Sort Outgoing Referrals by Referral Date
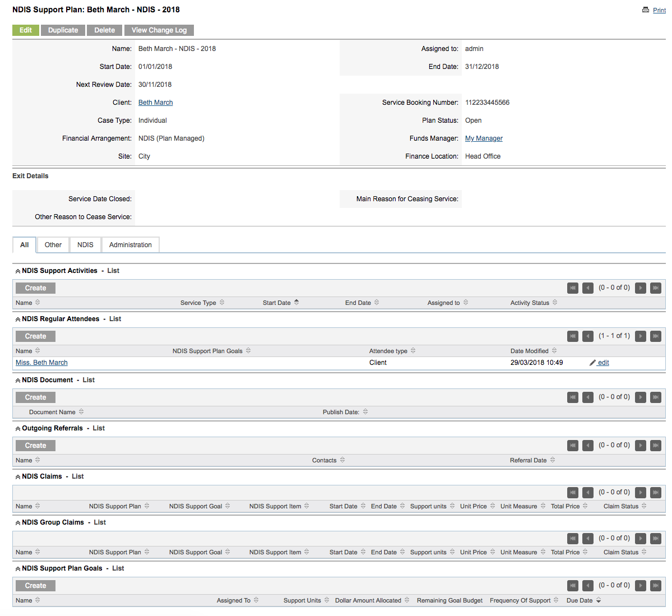This screenshot has height=616, width=672. point(532,460)
